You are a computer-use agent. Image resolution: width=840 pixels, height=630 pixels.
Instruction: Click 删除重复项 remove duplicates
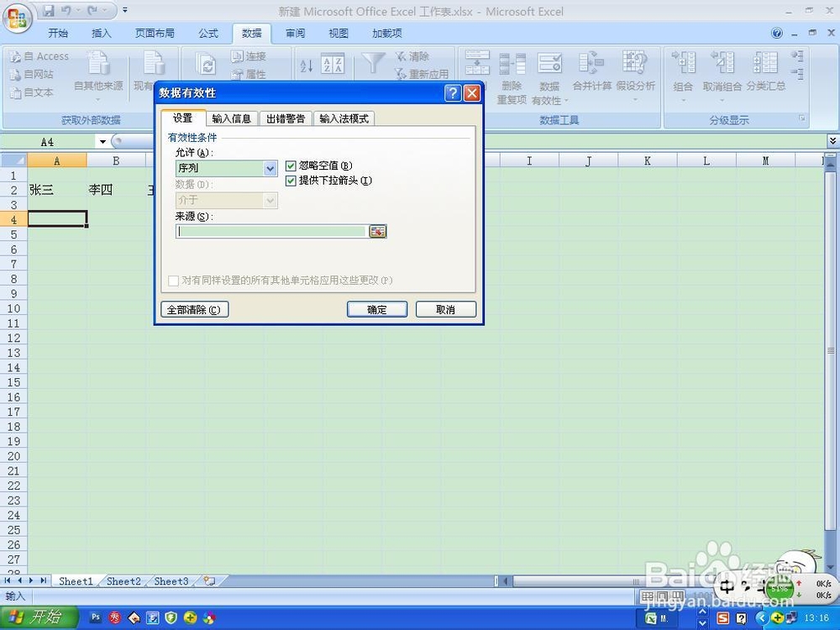pos(512,77)
